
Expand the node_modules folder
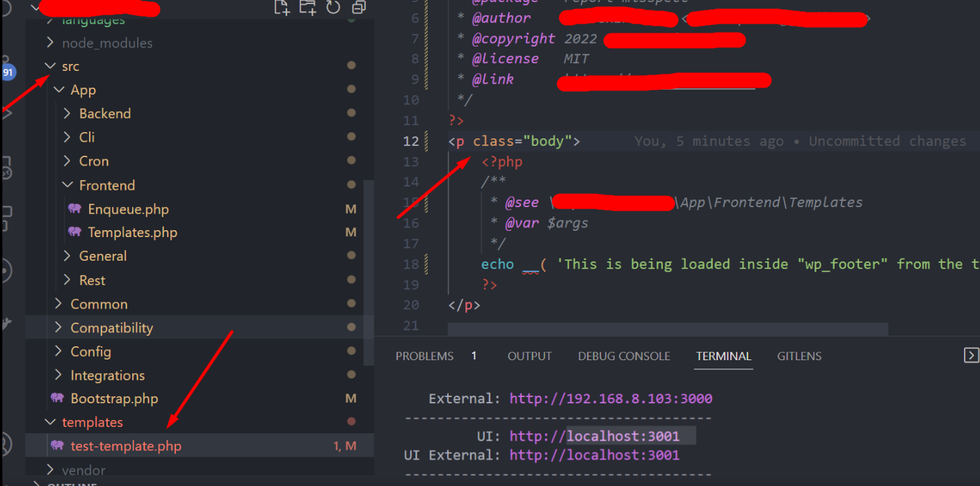[49, 42]
